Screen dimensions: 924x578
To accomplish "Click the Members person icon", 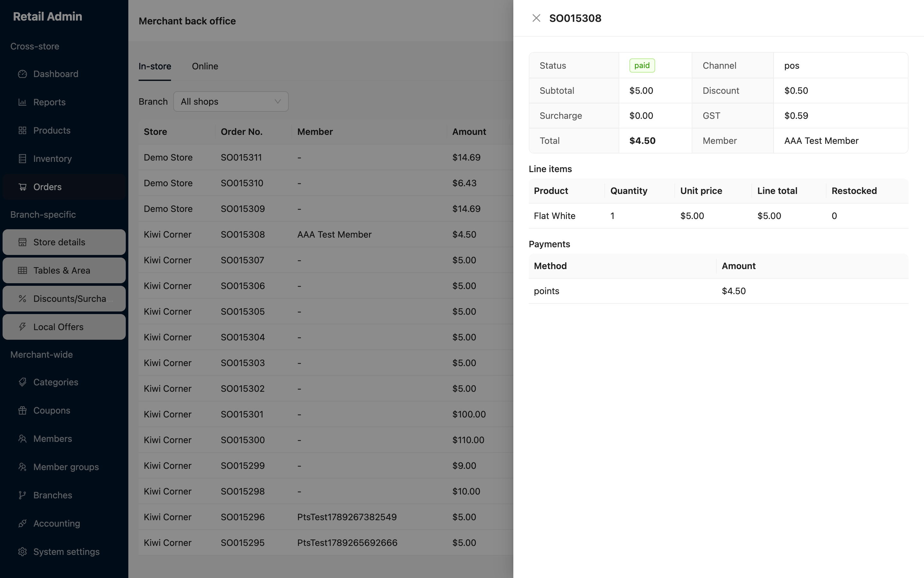I will (x=22, y=438).
